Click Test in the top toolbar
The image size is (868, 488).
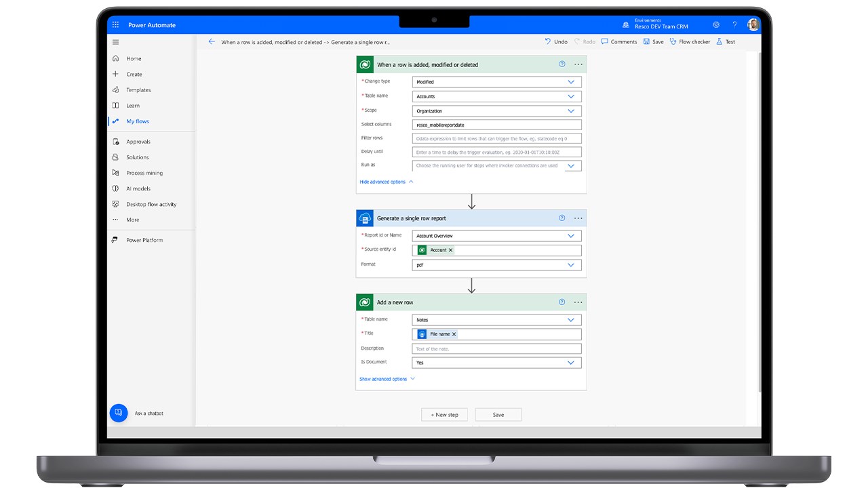(726, 42)
